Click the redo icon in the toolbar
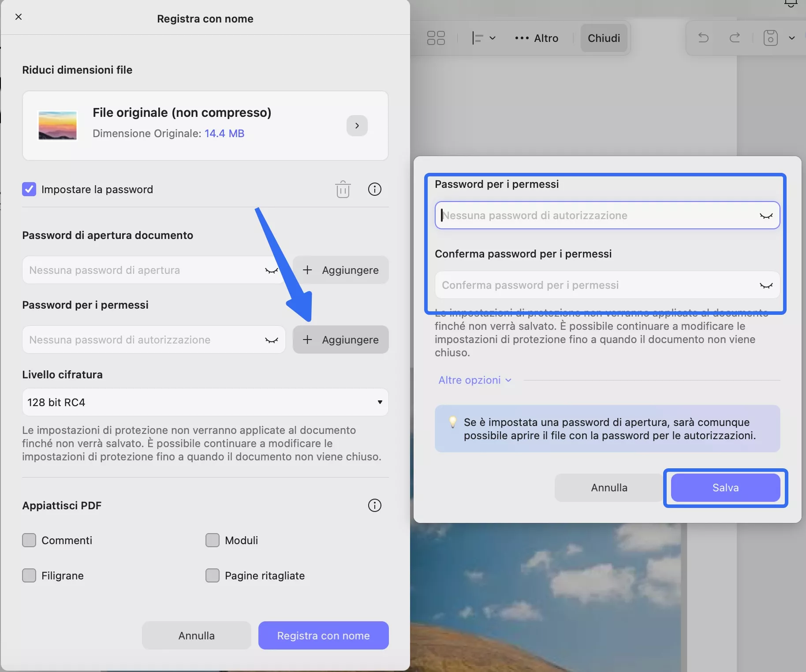The width and height of the screenshot is (806, 672). pyautogui.click(x=734, y=38)
